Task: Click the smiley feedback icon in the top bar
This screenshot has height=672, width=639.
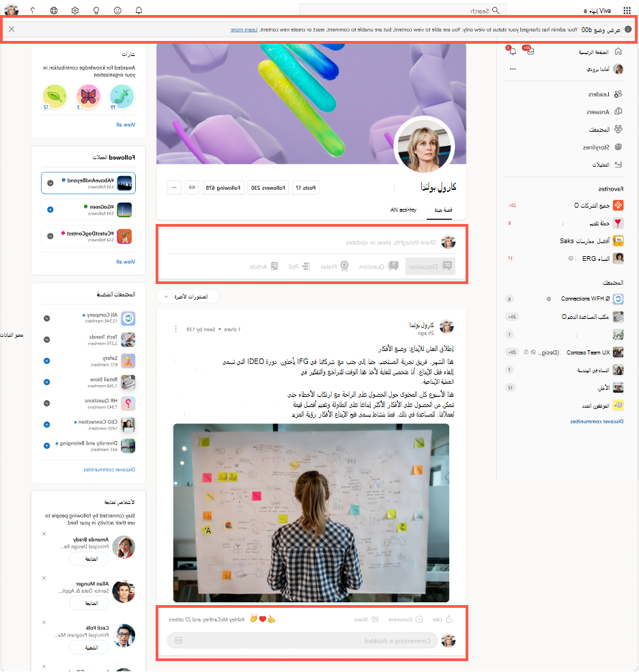Action: pyautogui.click(x=117, y=10)
